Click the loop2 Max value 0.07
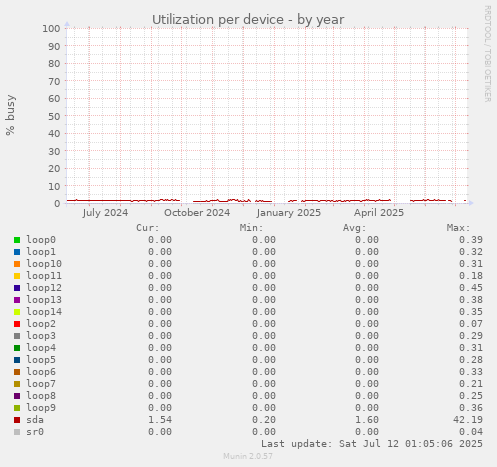 (x=471, y=324)
